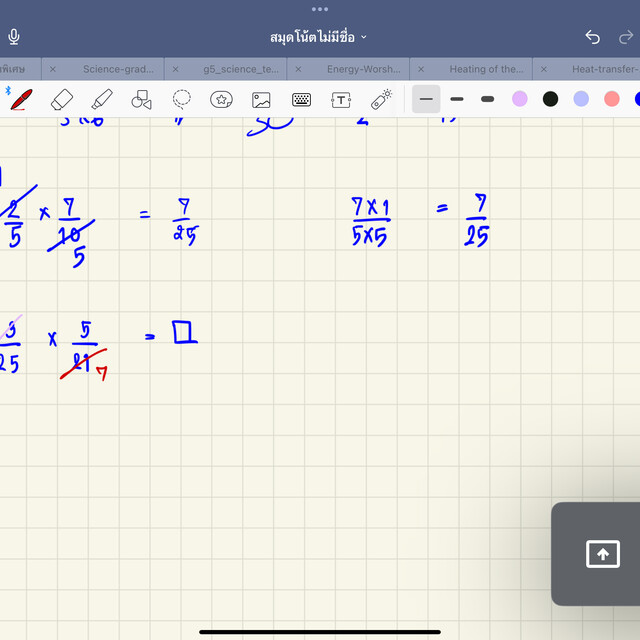This screenshot has height=640, width=640.
Task: Open the keyboard typing tool
Action: tap(302, 100)
